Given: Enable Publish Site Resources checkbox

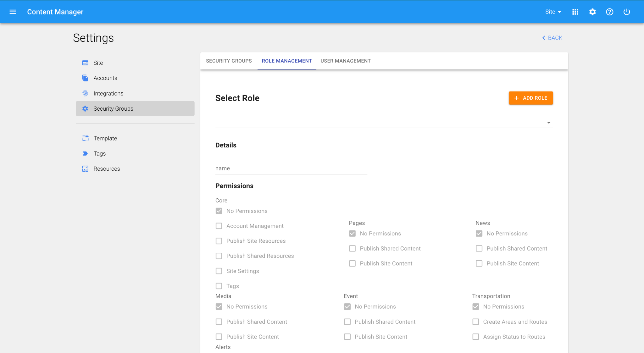Looking at the screenshot, I should 219,241.
